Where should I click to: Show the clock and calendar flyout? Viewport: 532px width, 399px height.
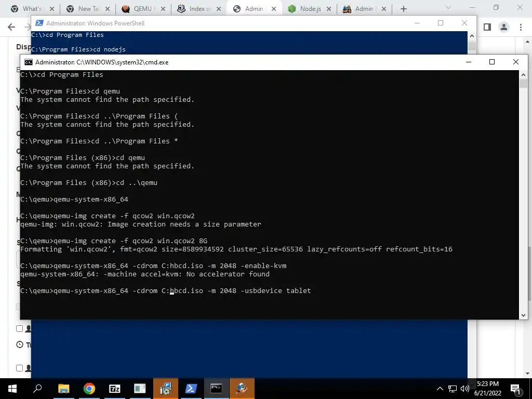[x=488, y=389]
